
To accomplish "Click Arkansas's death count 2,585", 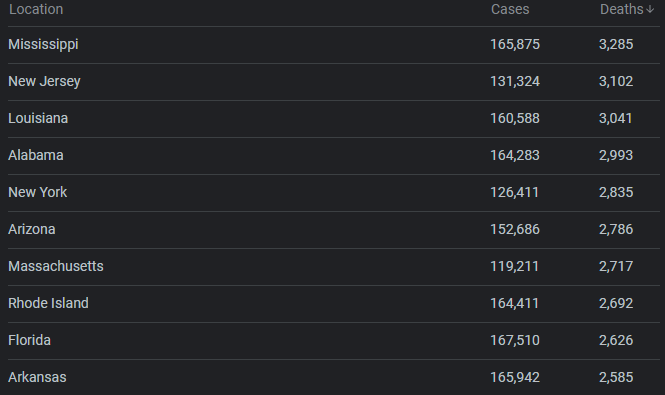I will pos(616,377).
